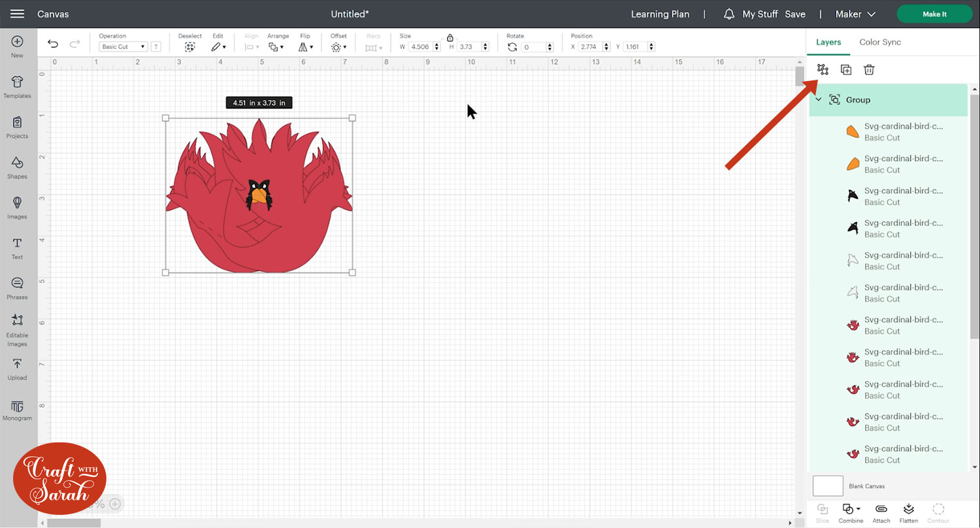Open the Monogram maker
Screen dimensions: 980x528
pos(17,410)
